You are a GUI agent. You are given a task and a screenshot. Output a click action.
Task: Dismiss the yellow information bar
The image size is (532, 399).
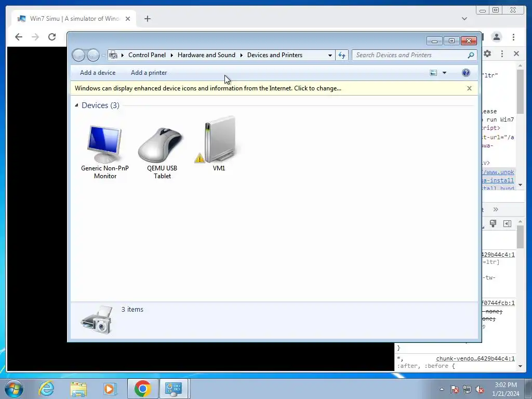tap(469, 88)
